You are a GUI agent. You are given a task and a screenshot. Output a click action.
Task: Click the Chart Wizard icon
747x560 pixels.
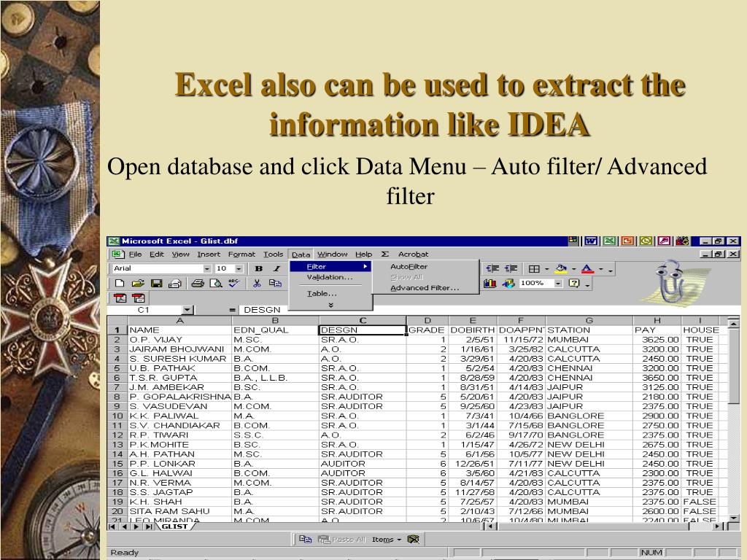[489, 284]
